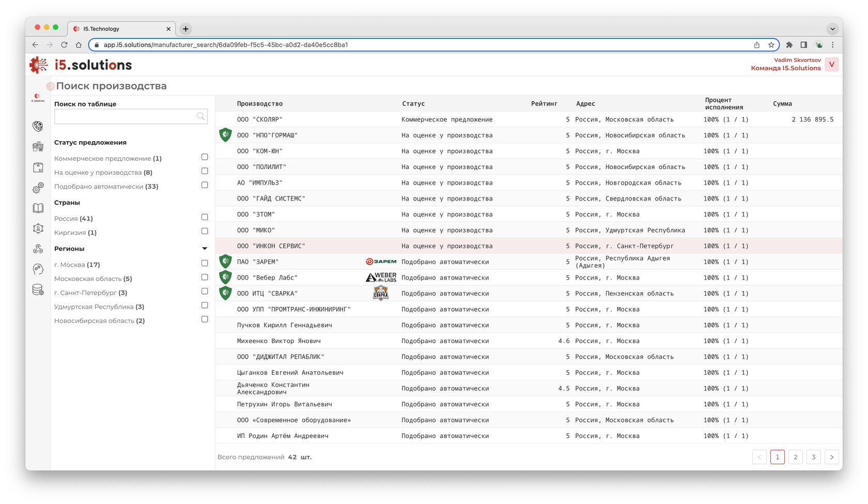Open the bearing part icon in sidebar
This screenshot has height=504, width=868.
(x=38, y=126)
